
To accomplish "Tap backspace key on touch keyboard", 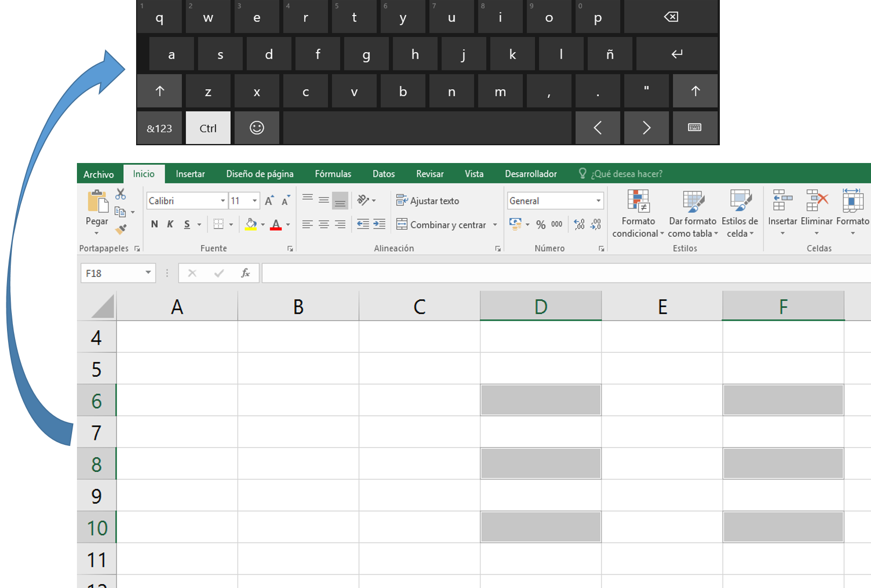I will point(671,17).
